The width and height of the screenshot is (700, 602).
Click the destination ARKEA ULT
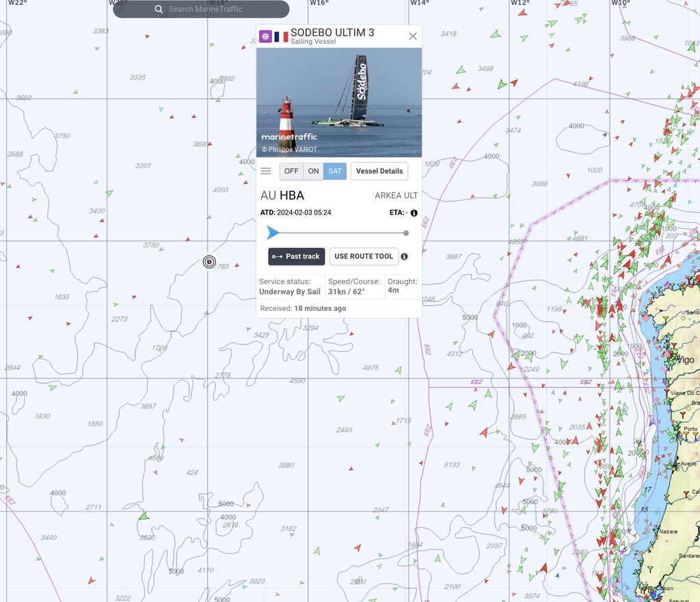pos(396,195)
